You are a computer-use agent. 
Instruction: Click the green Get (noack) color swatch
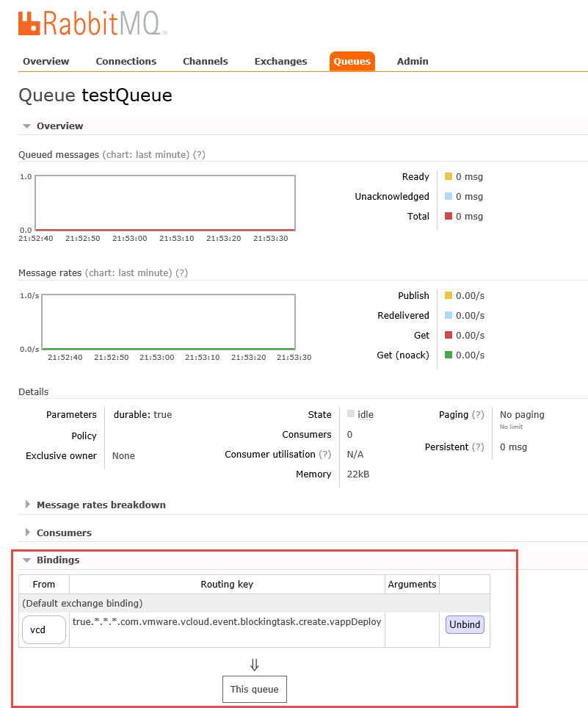pyautogui.click(x=449, y=355)
